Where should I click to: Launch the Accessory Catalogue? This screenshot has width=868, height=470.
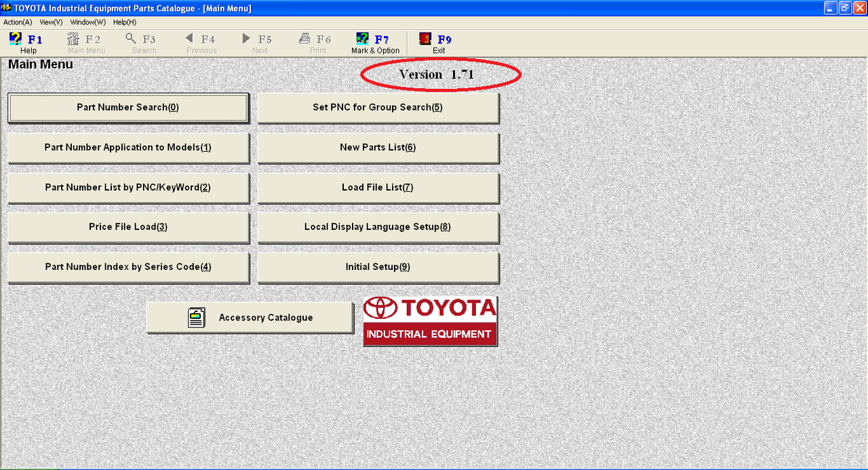tap(250, 317)
